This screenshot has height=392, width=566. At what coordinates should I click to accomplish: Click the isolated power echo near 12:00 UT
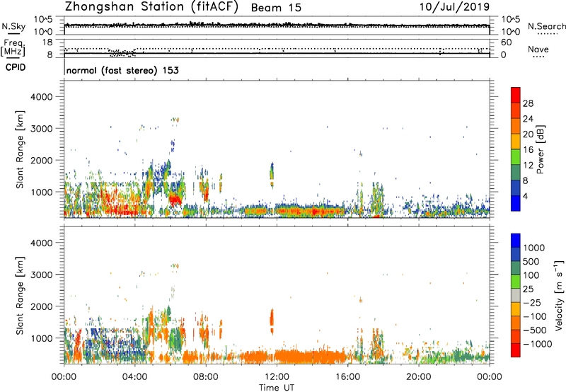point(272,175)
